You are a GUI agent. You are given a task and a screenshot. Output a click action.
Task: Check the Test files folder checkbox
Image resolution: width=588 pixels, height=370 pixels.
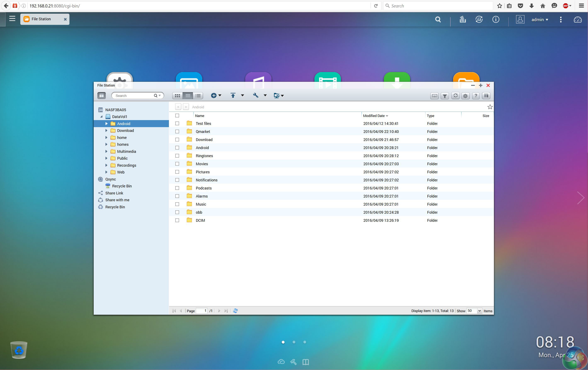177,123
